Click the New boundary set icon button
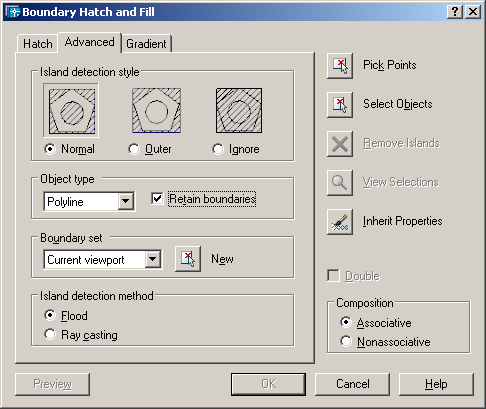This screenshot has height=409, width=486. coord(188,259)
